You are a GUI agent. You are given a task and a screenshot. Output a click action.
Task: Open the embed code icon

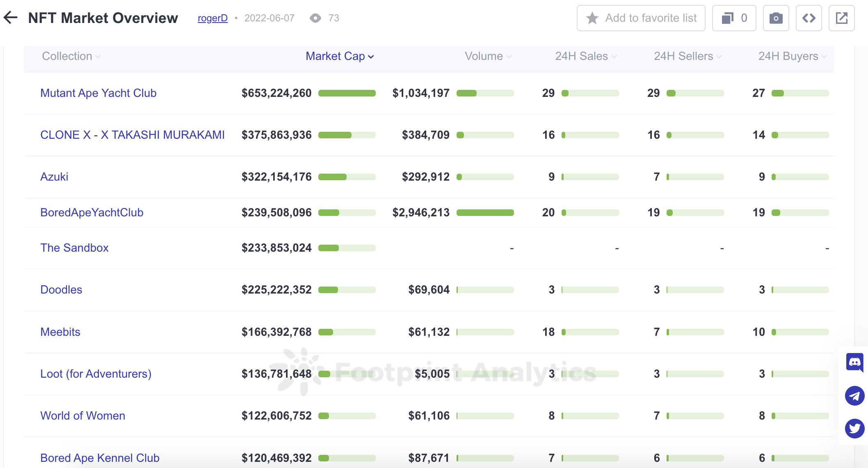point(809,18)
